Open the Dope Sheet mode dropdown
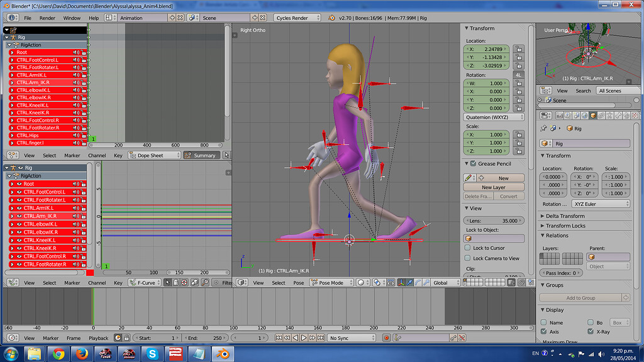 tap(155, 155)
